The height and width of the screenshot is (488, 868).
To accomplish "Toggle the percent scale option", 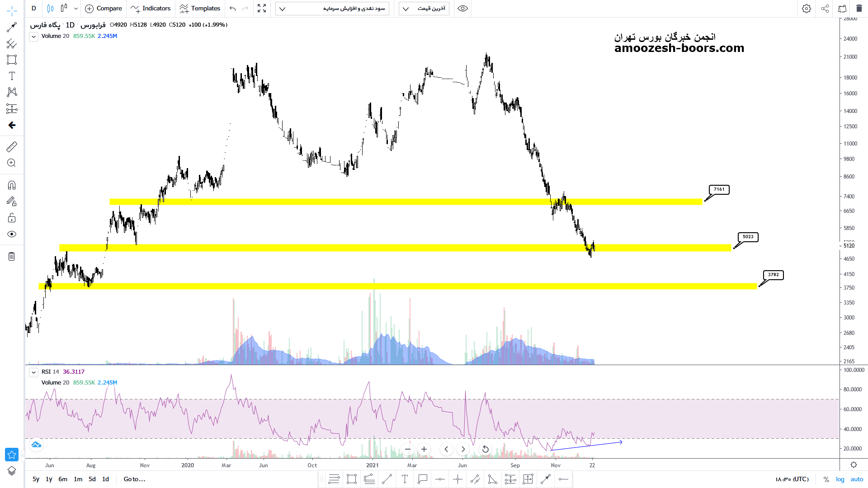I will [826, 479].
